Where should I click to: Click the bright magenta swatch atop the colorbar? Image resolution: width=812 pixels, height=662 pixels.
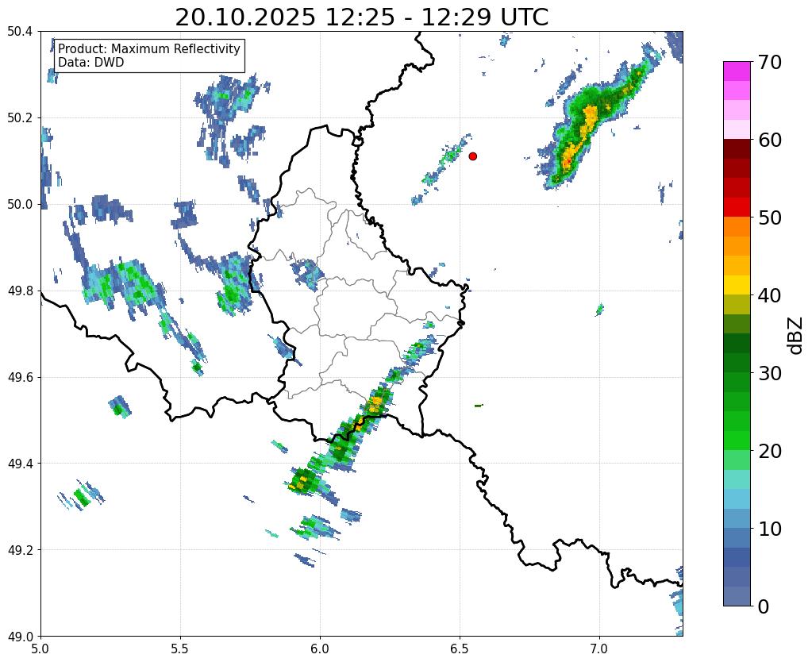coord(737,71)
